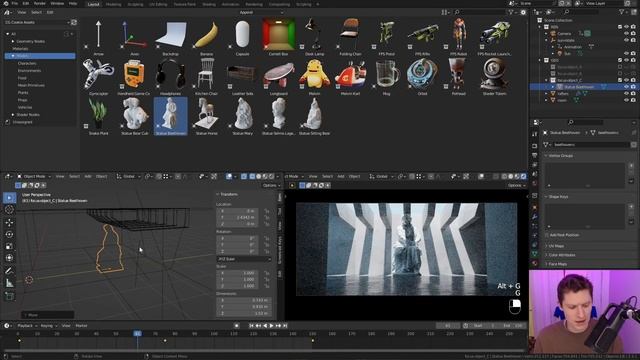
Task: Add a new vertex group
Action: [x=631, y=166]
